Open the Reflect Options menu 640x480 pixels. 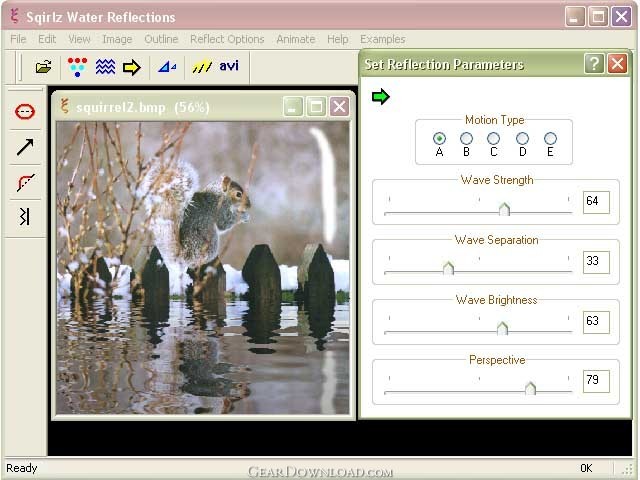[227, 39]
